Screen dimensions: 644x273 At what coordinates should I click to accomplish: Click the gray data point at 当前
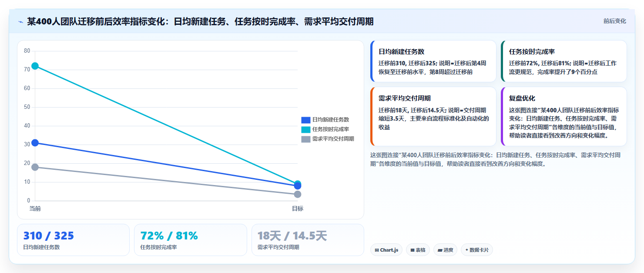[35, 167]
